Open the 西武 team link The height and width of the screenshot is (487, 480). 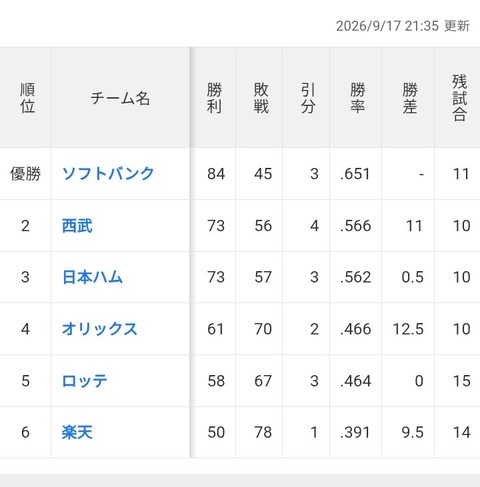(77, 226)
